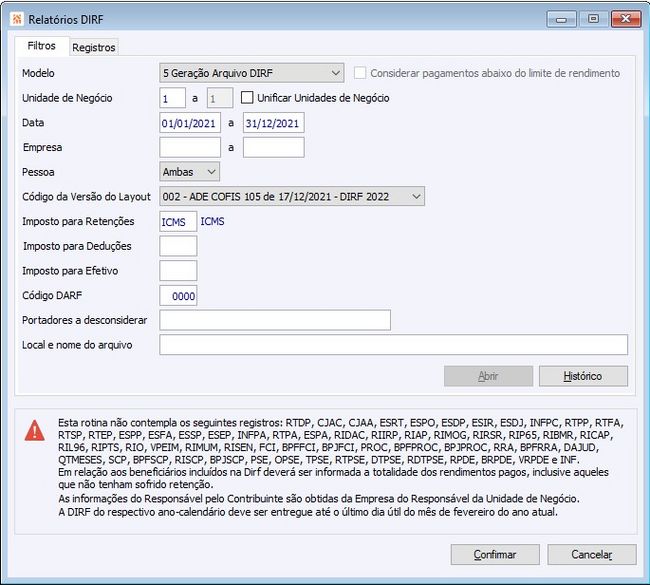Screen dimensions: 650x585
Task: Open the Histórico button
Action: tap(583, 376)
